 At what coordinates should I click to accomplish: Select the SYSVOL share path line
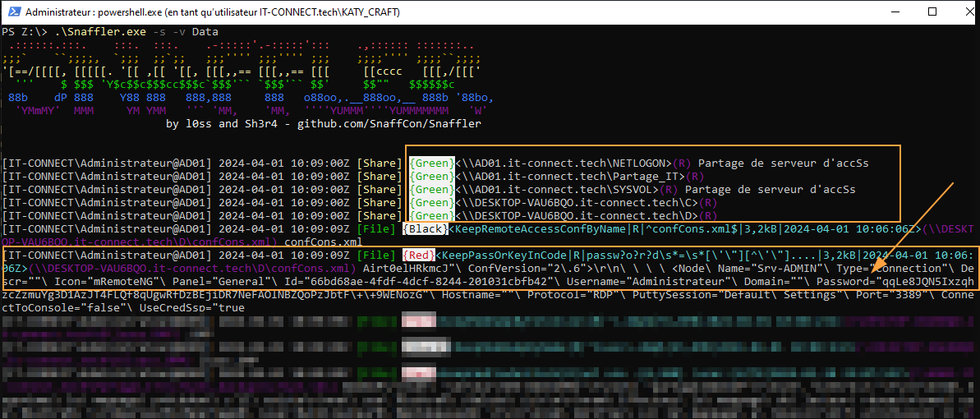point(555,190)
